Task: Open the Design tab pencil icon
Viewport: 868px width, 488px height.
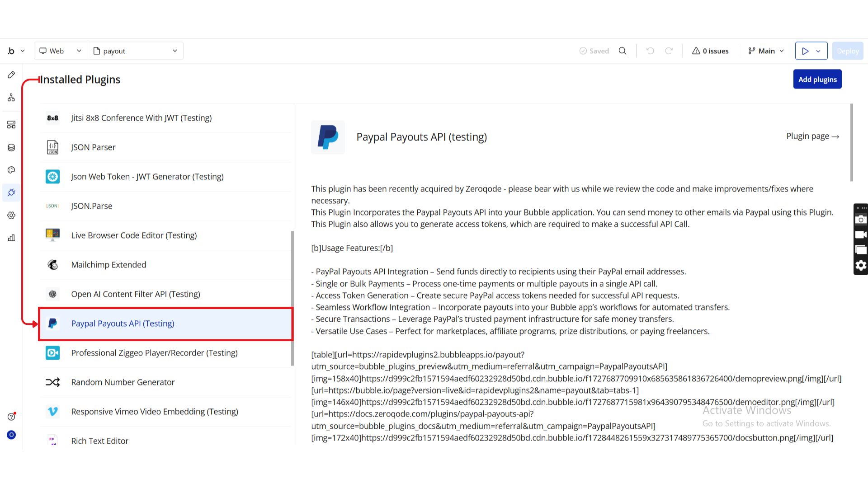Action: tap(11, 75)
